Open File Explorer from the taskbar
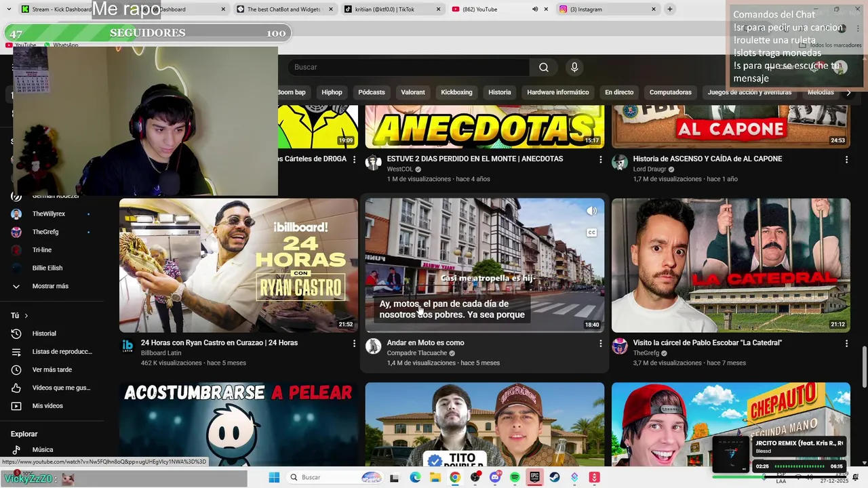The image size is (868, 488). (435, 477)
